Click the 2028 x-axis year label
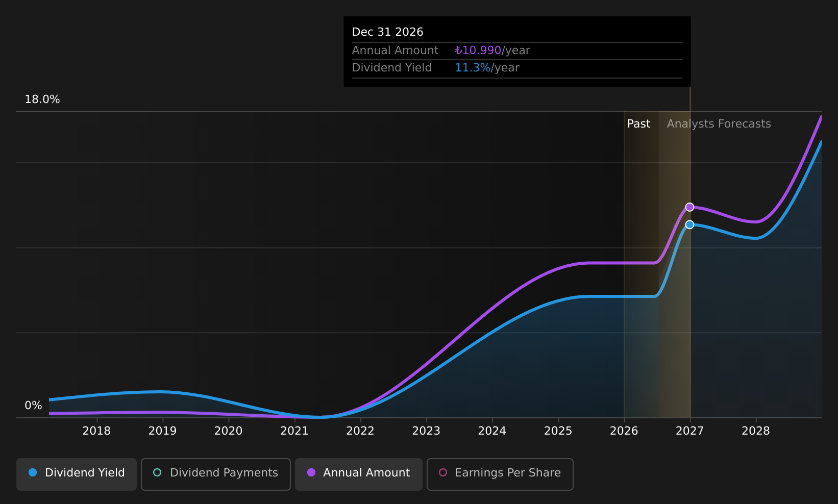 pyautogui.click(x=756, y=431)
